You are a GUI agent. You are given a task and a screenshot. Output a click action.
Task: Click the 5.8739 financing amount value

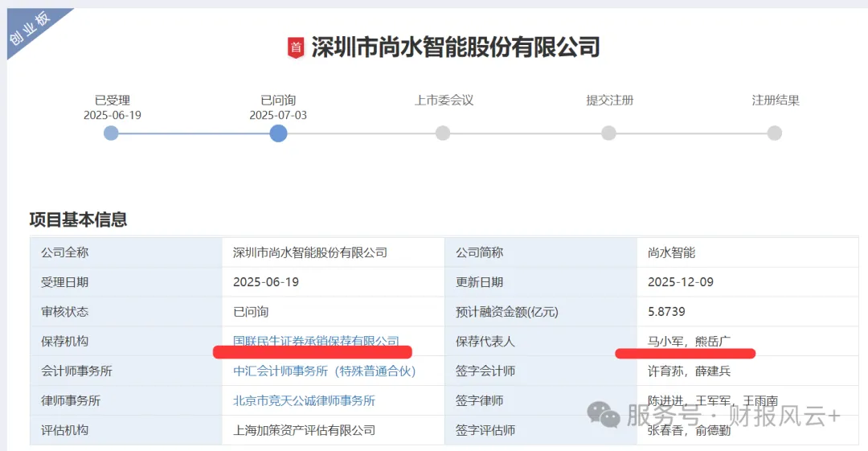pyautogui.click(x=748, y=312)
